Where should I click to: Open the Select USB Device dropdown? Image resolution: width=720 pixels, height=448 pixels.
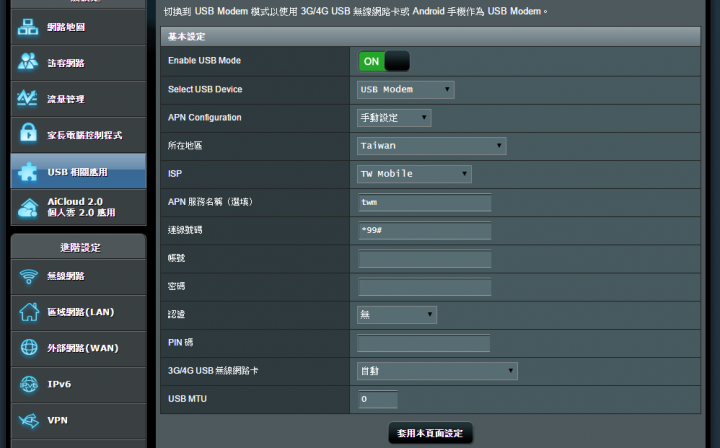point(405,90)
